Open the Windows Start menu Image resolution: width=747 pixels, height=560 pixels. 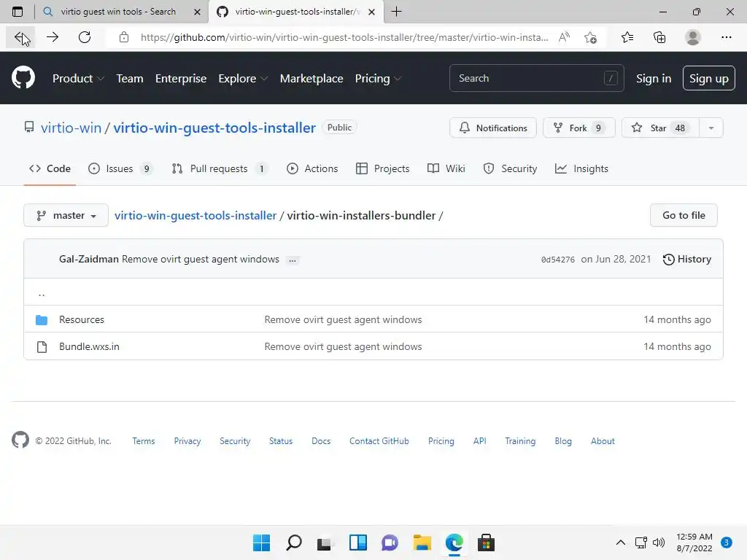tap(261, 542)
